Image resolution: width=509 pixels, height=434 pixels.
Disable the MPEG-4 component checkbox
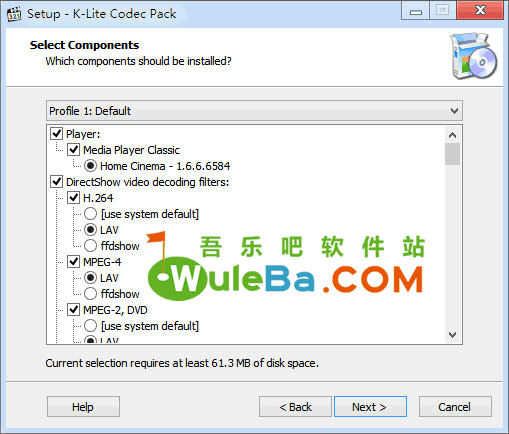tap(73, 262)
